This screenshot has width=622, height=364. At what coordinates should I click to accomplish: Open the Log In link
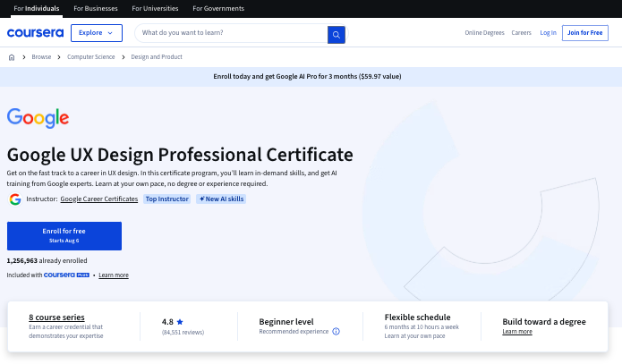click(548, 33)
